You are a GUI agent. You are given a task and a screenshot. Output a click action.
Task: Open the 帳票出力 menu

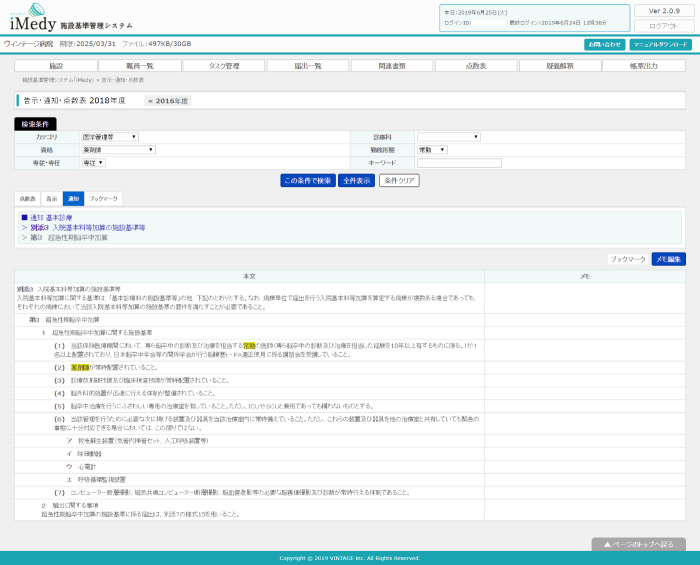pyautogui.click(x=644, y=65)
